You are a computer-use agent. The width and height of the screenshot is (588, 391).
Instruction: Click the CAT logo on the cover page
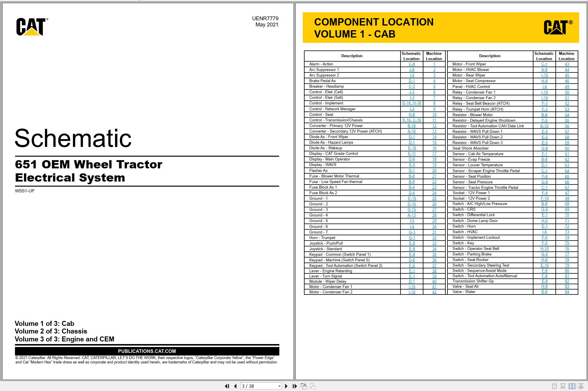click(32, 27)
